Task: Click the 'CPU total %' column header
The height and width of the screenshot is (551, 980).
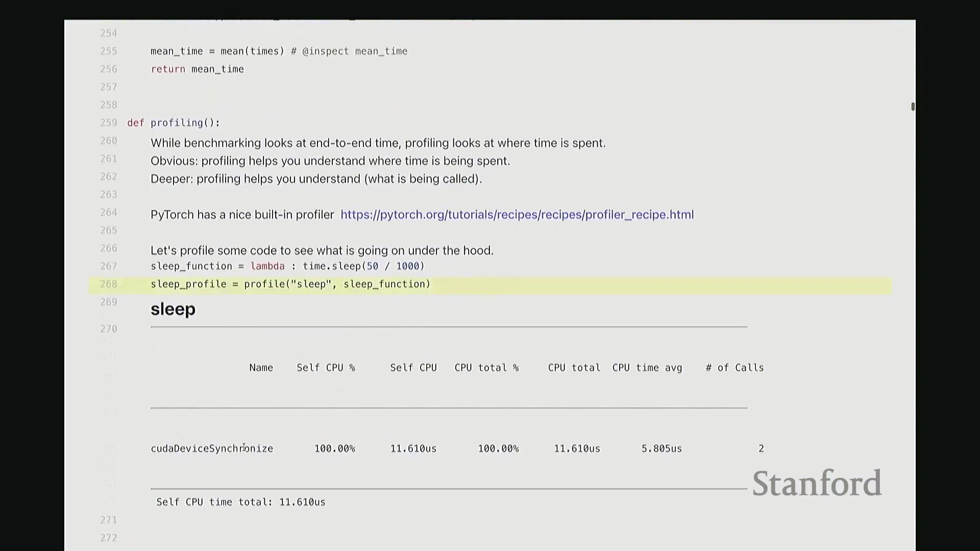Action: (x=486, y=368)
